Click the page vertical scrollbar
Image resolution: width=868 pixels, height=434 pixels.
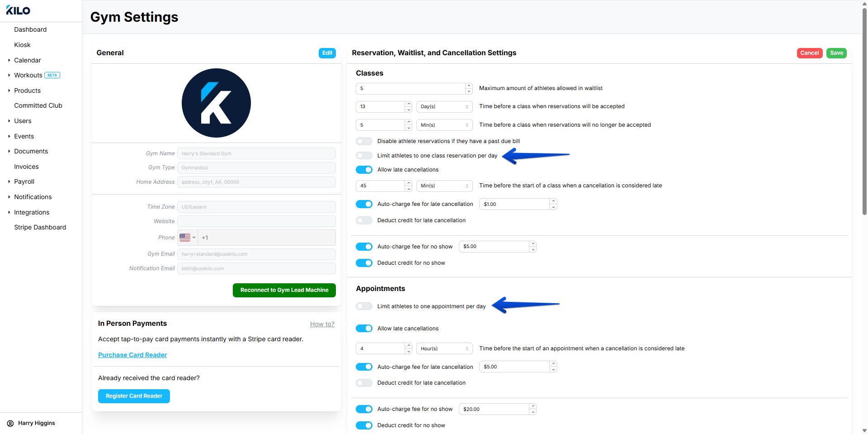(x=864, y=111)
